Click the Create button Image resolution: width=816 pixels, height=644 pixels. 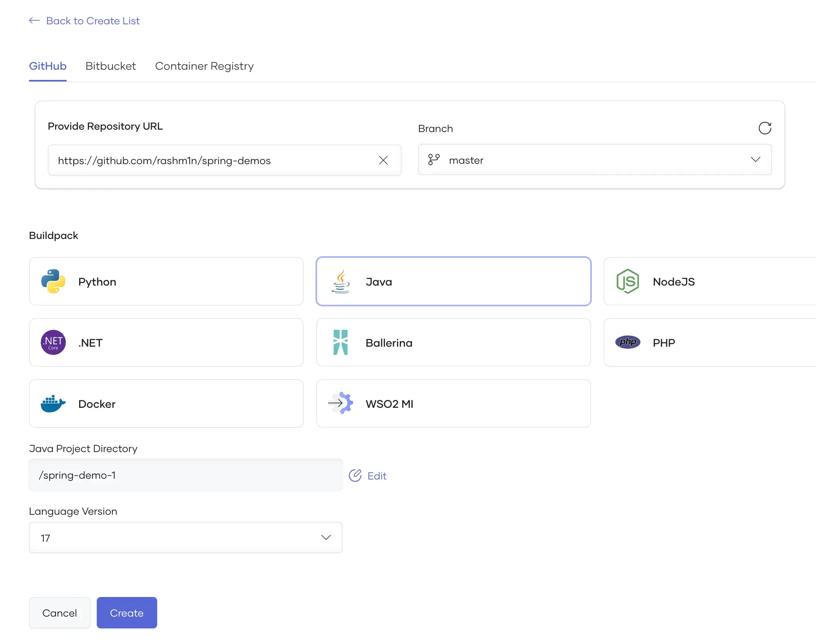(x=127, y=613)
